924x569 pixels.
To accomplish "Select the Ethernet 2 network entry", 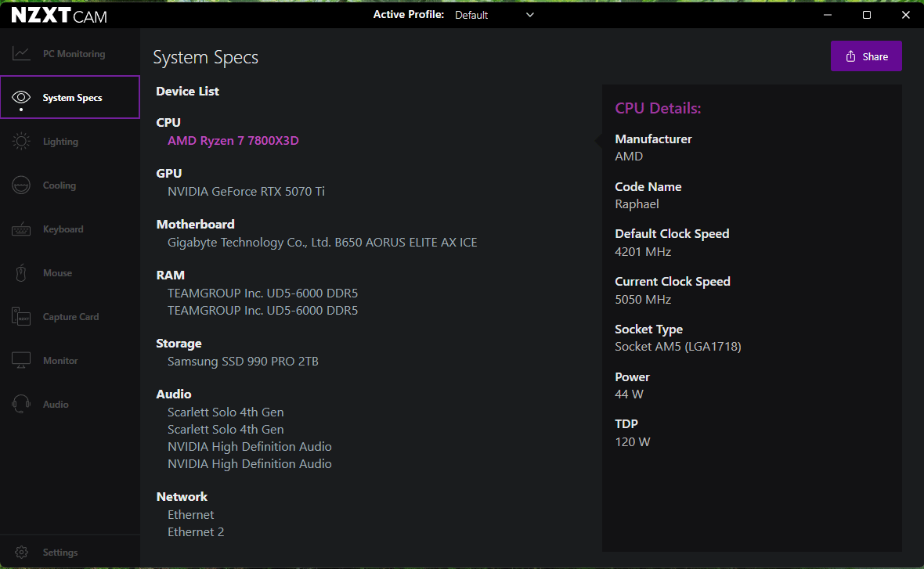I will click(x=196, y=532).
